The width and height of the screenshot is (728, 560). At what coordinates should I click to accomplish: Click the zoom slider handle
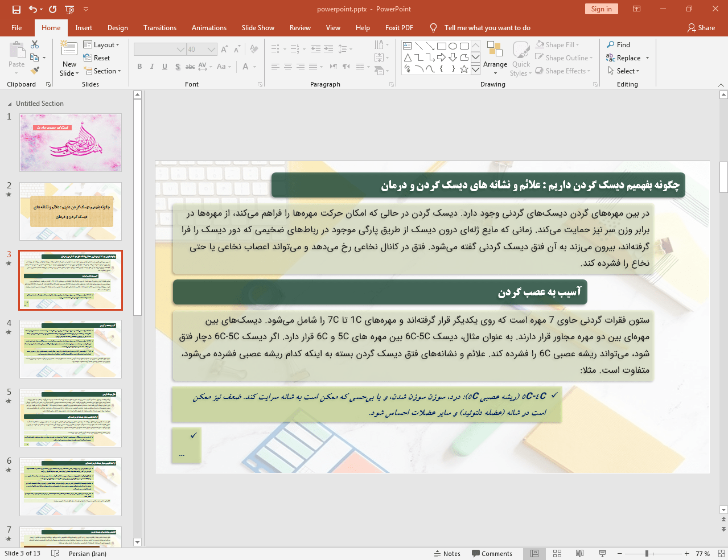pos(647,554)
